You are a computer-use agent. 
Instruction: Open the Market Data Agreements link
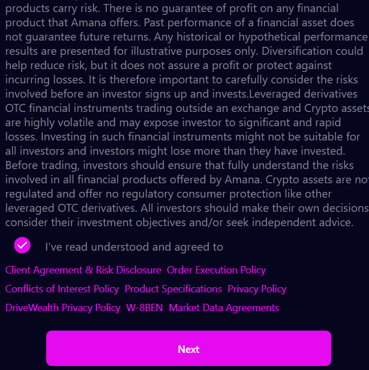pyautogui.click(x=224, y=307)
